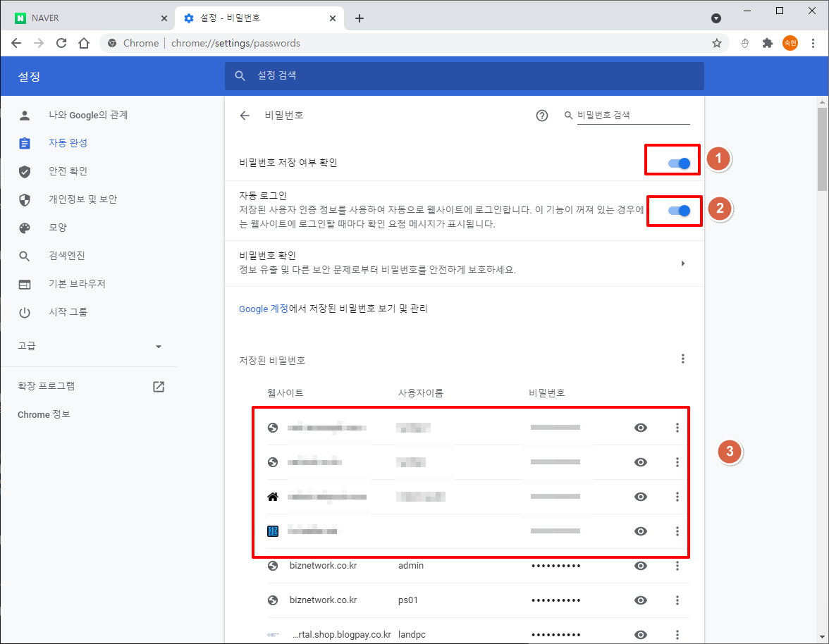
Task: Switch to the NAVER tab
Action: 92,18
